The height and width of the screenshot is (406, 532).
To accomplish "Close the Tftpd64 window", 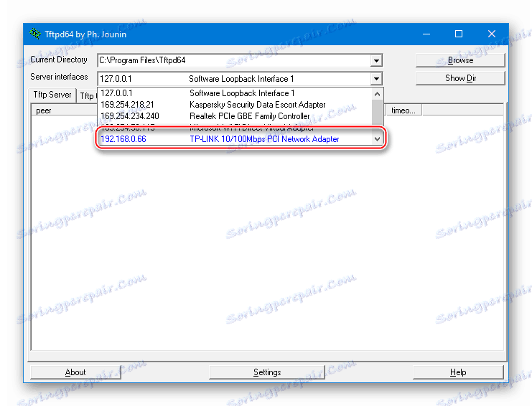I will point(491,34).
